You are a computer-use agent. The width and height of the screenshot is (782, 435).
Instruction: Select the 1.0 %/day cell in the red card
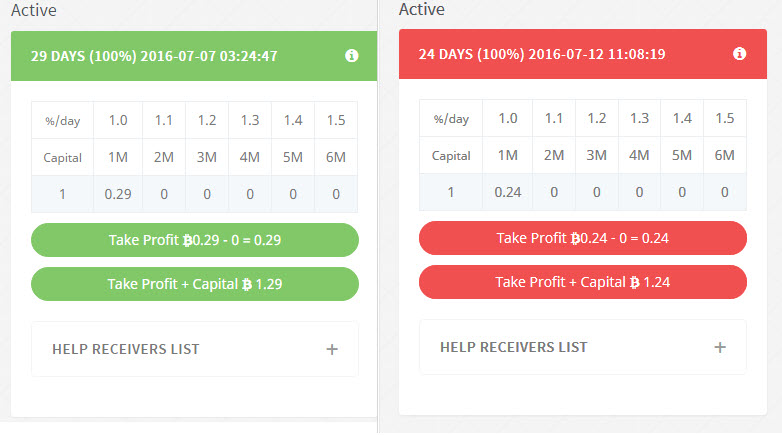507,118
